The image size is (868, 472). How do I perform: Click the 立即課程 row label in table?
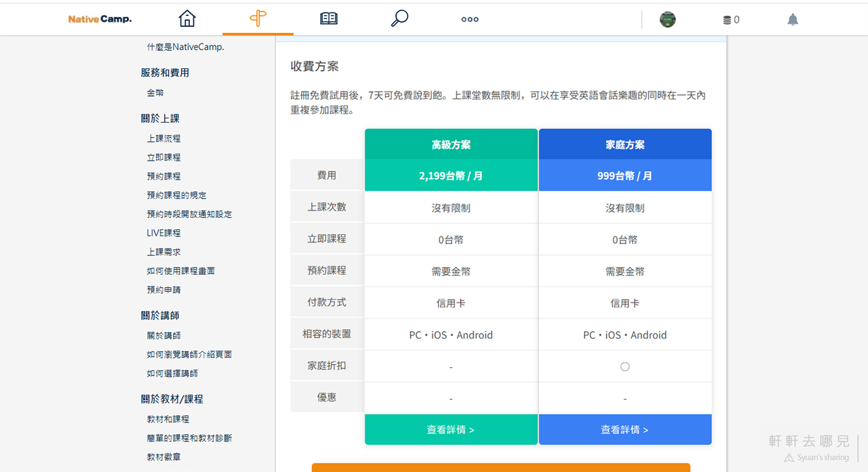(x=327, y=239)
